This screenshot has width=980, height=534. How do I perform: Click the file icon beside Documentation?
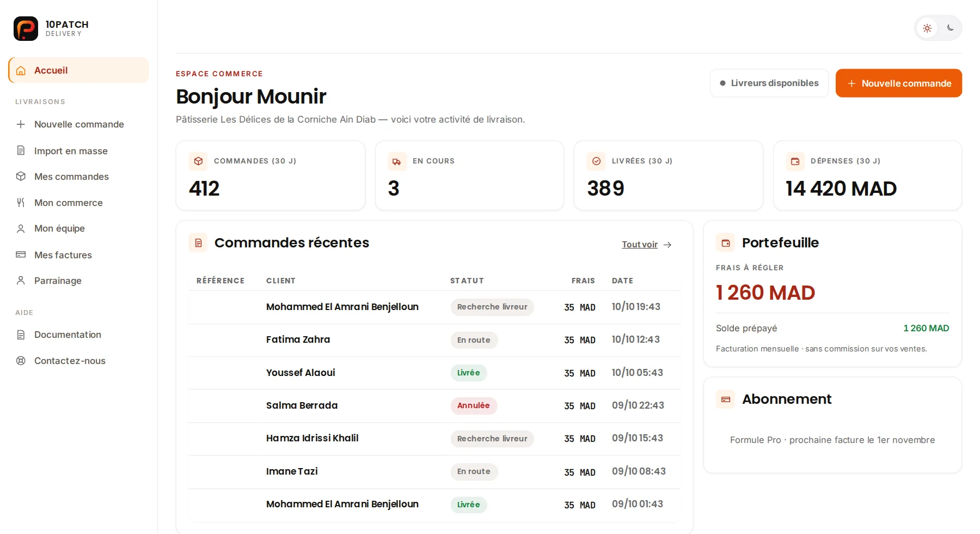[x=21, y=335]
